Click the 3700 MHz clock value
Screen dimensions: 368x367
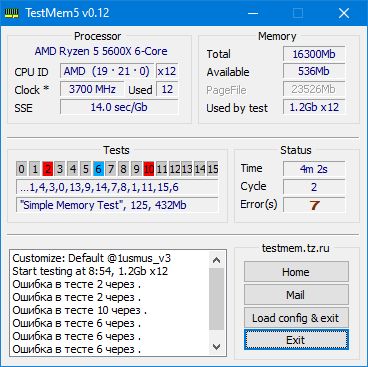point(92,89)
